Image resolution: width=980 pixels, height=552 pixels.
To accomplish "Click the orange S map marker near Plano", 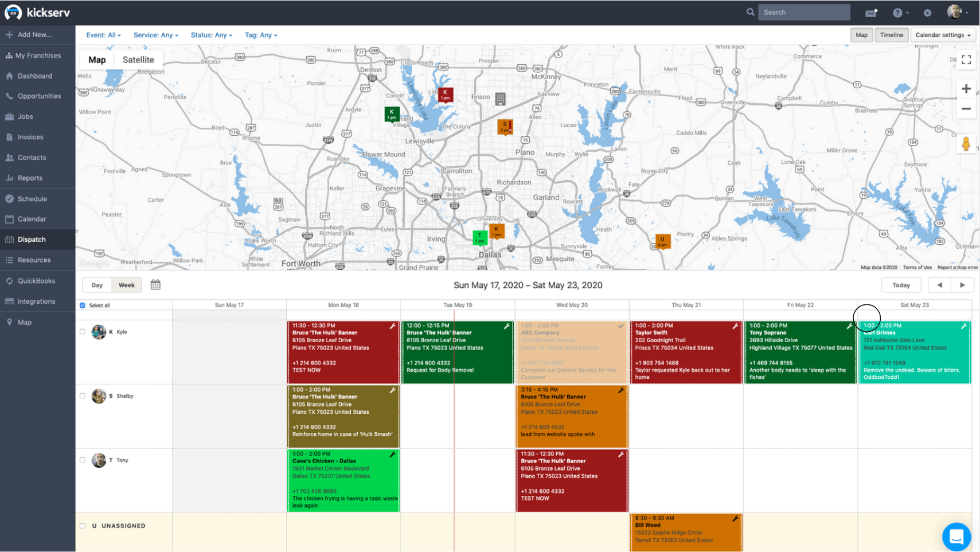I will pyautogui.click(x=505, y=127).
